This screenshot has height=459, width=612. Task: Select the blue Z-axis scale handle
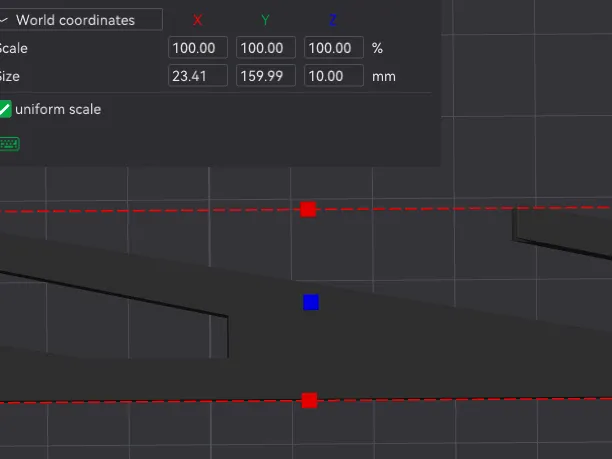pyautogui.click(x=311, y=302)
